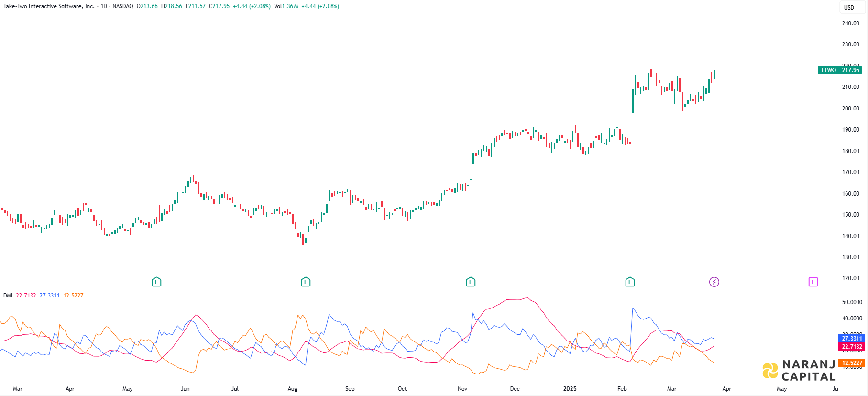Select the DMI indicator legend label
The image size is (868, 396).
point(8,296)
